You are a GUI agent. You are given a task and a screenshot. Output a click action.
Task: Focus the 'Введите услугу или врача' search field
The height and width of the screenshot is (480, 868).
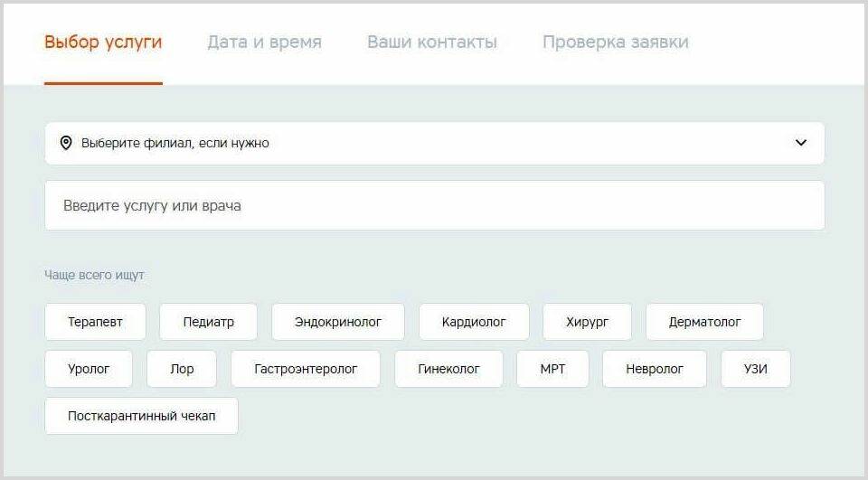435,205
